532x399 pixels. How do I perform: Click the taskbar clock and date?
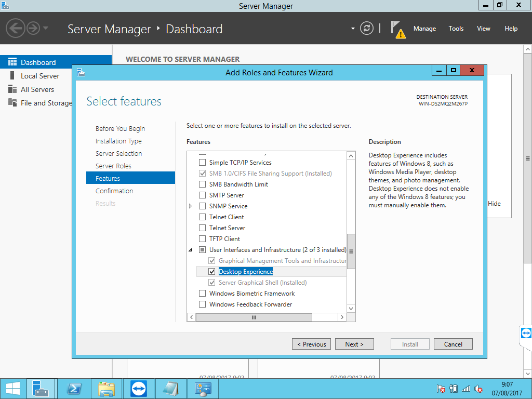pos(507,389)
